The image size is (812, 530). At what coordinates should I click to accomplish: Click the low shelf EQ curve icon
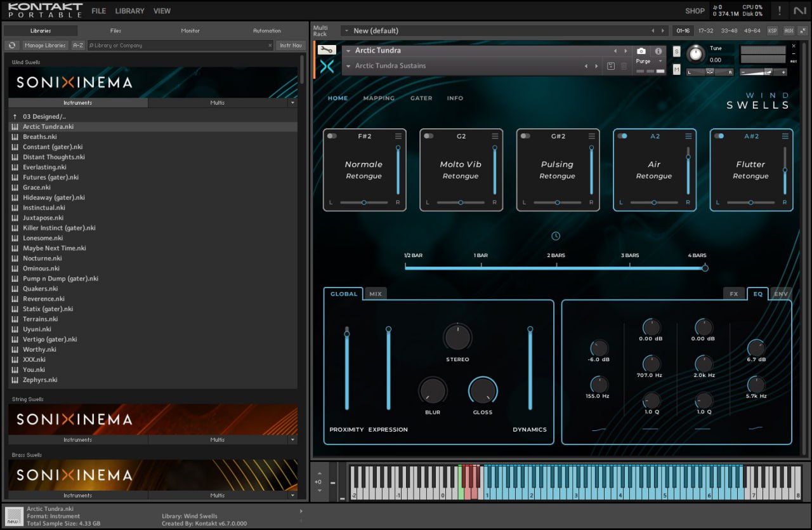point(598,429)
